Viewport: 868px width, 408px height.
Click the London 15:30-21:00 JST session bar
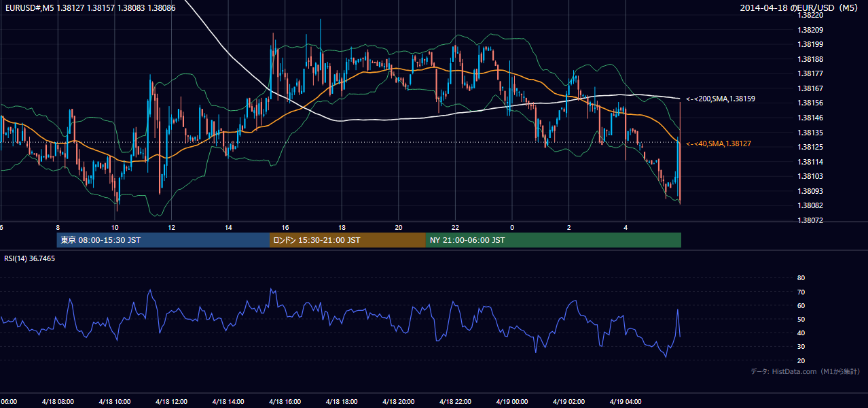348,240
